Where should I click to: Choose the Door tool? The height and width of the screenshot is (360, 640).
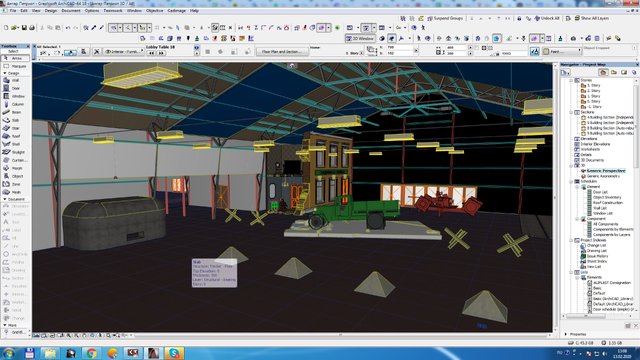tap(15, 88)
